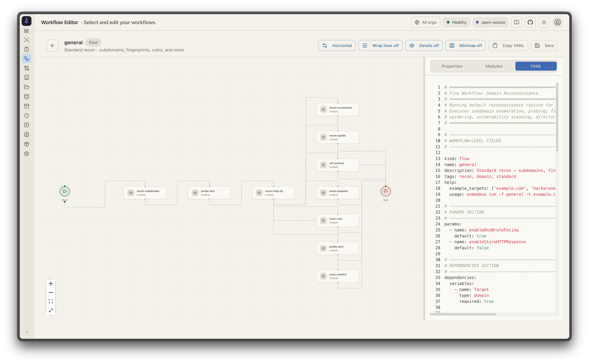Viewport: 589px width, 364px height.
Task: Open the database sidebar icon
Action: tap(26, 96)
